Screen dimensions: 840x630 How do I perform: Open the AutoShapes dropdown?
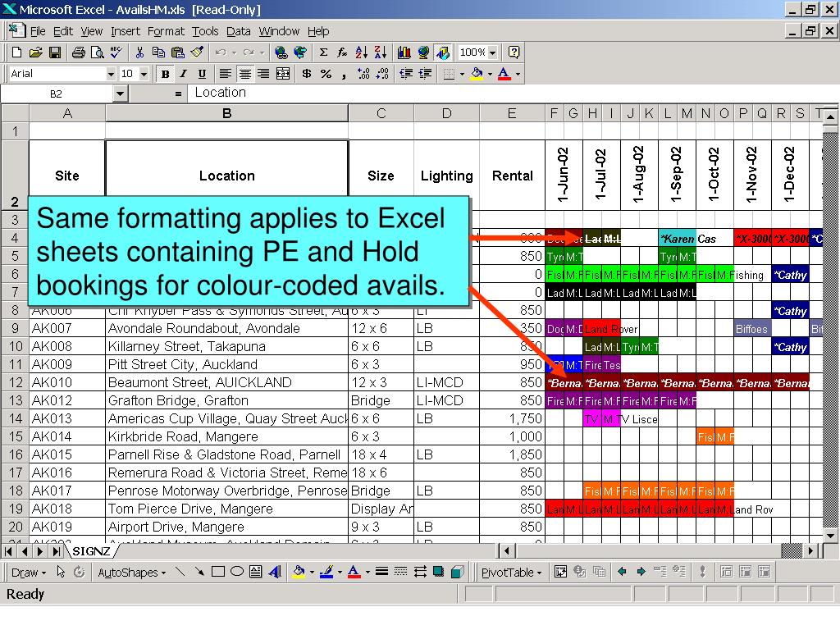tap(132, 573)
